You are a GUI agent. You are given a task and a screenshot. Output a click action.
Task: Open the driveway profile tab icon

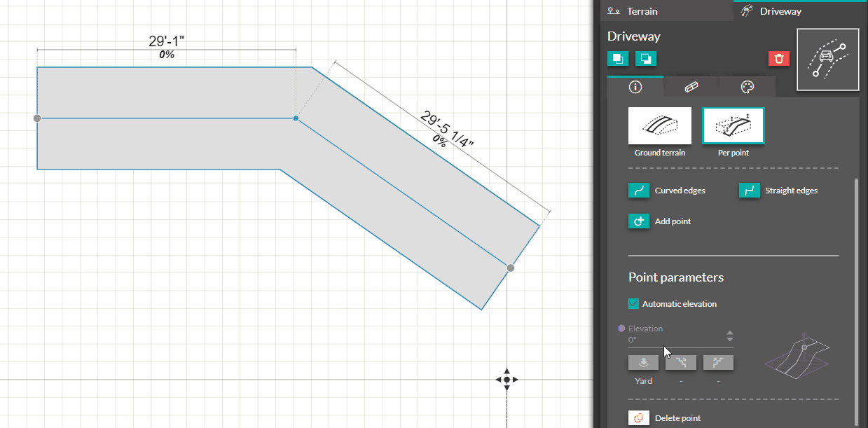(691, 86)
